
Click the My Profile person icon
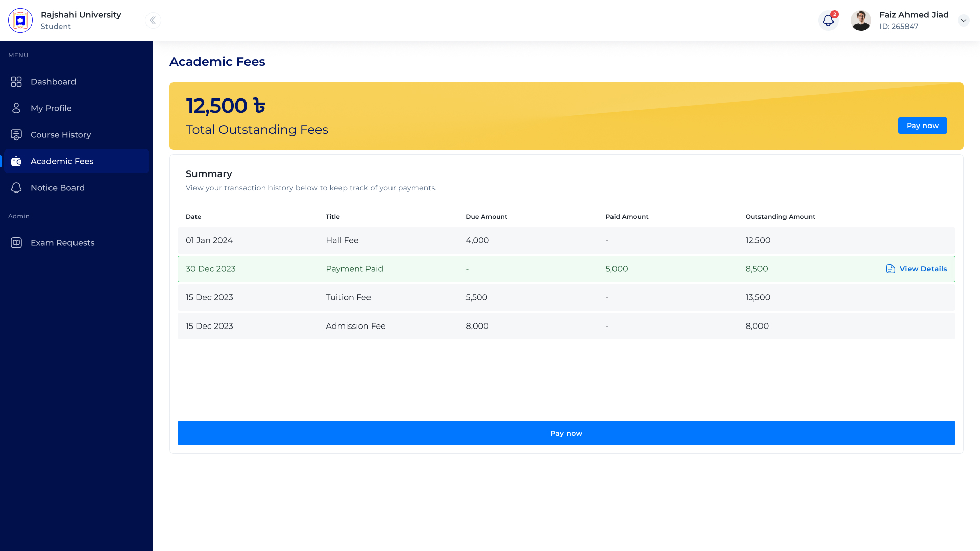point(16,108)
